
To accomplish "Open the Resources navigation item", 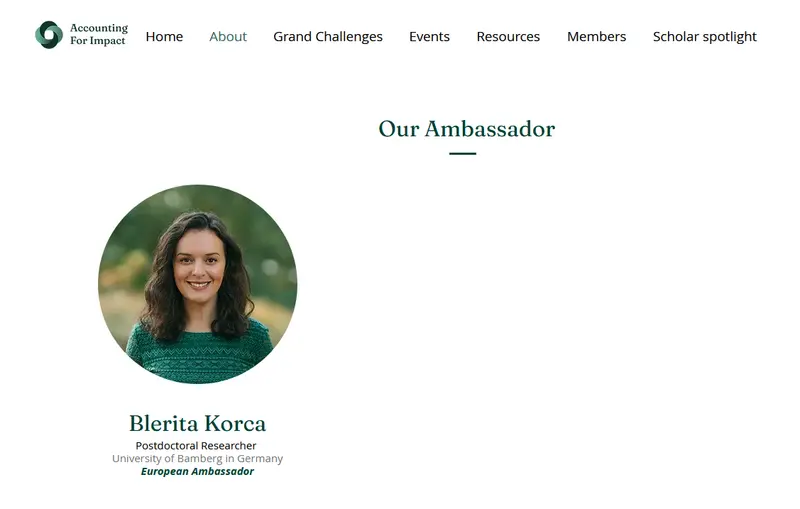I will click(508, 37).
